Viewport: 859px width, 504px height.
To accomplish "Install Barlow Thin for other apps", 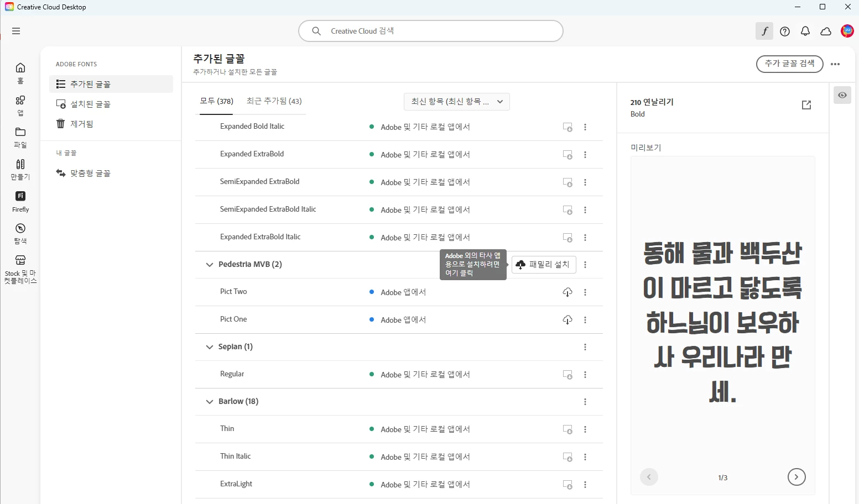I will point(568,429).
